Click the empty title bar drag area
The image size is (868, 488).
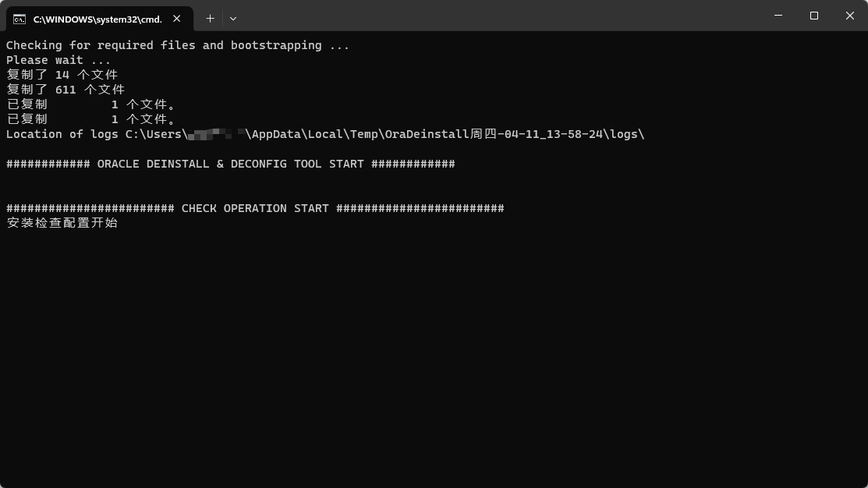(x=499, y=16)
